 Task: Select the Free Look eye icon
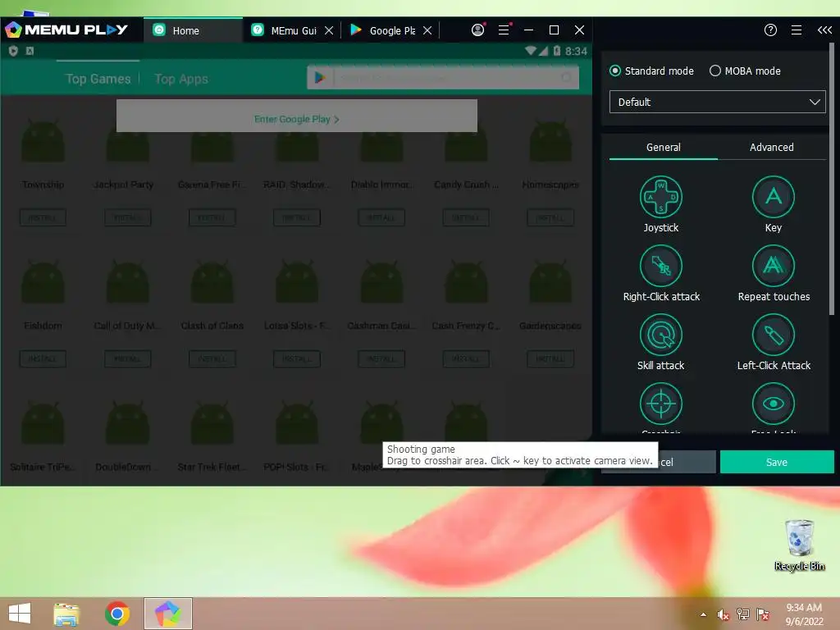[x=773, y=404]
